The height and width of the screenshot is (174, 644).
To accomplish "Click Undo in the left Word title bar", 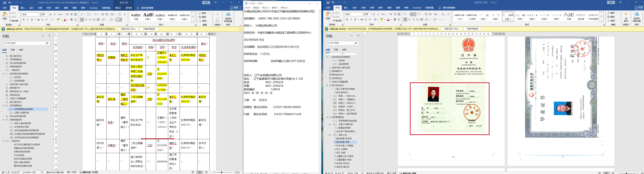I will point(9,3).
